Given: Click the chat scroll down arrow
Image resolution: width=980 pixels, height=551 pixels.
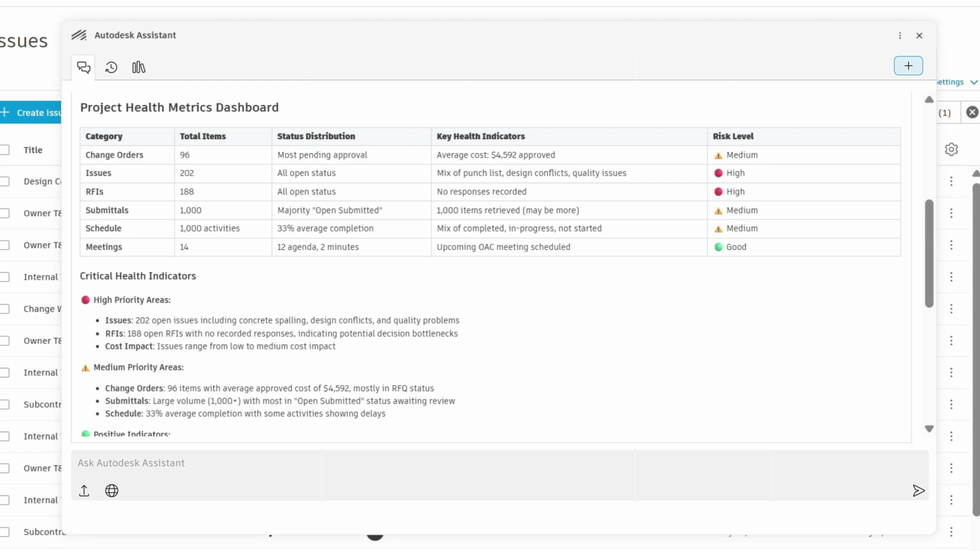Looking at the screenshot, I should coord(929,429).
